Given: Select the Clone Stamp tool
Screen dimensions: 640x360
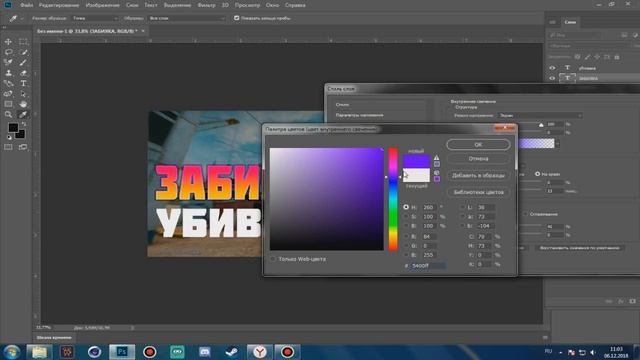Looking at the screenshot, I should tap(8, 73).
